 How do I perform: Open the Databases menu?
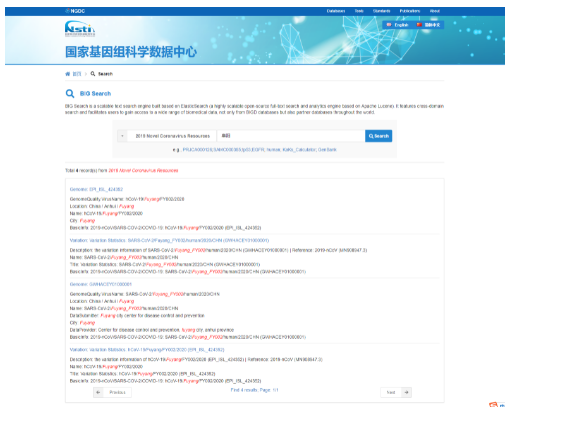(336, 11)
